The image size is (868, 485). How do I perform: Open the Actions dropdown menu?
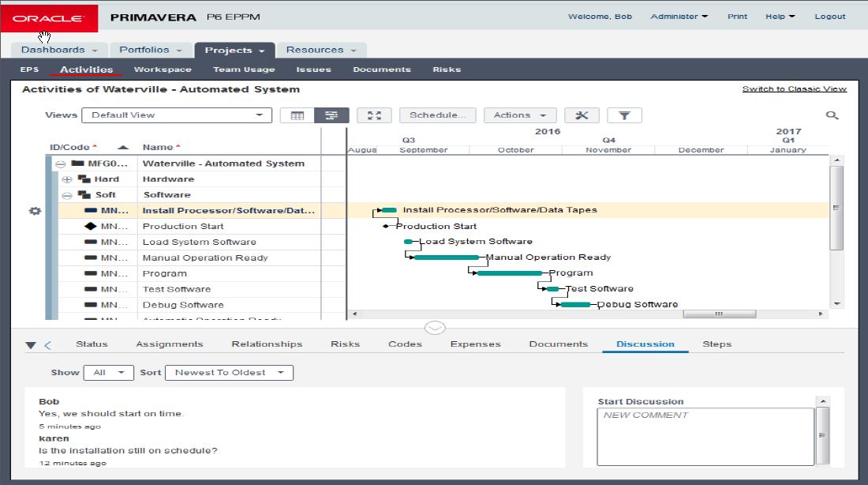pos(520,115)
